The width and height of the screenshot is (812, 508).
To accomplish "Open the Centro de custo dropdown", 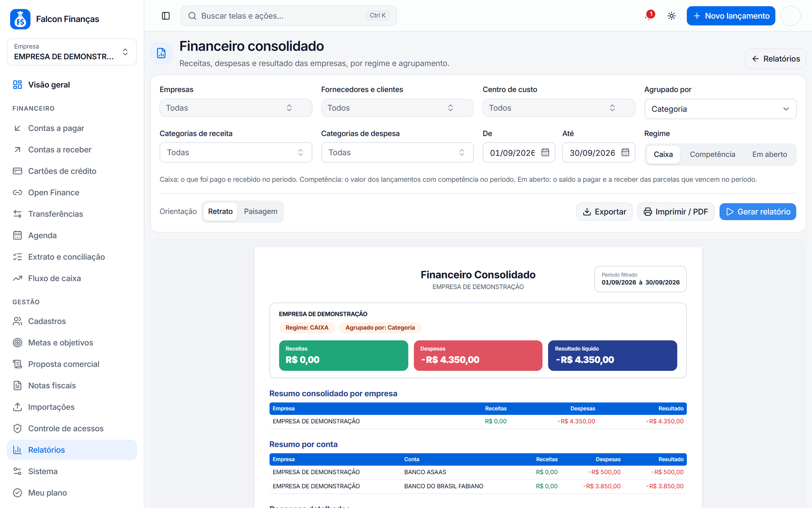I will pyautogui.click(x=559, y=108).
